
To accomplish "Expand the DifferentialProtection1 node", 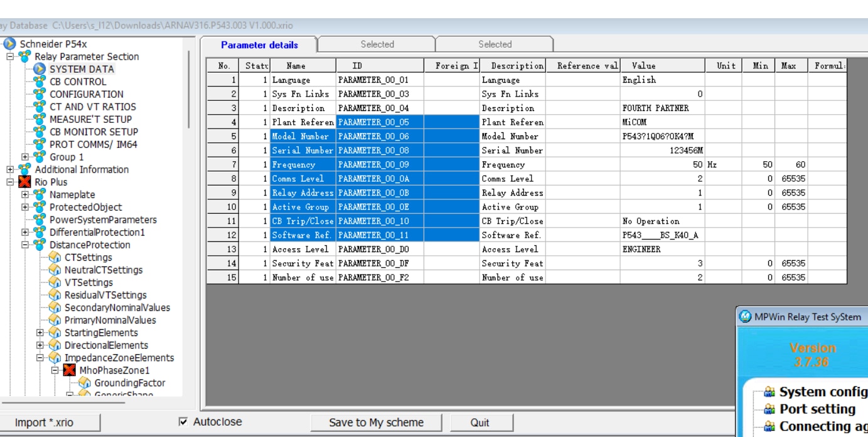I will (x=25, y=232).
